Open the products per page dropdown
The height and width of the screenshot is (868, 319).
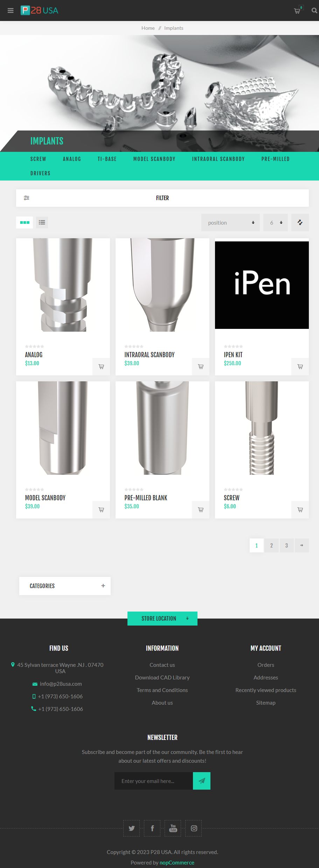point(276,223)
